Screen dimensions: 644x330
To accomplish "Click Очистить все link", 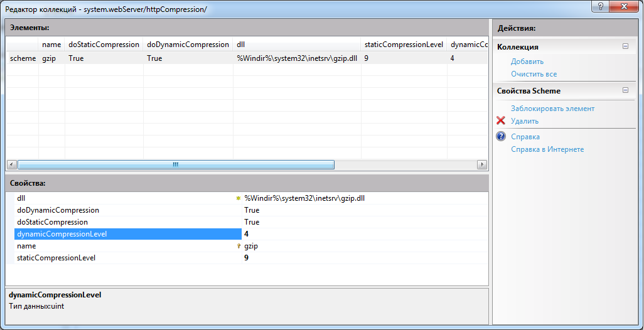I will (534, 74).
